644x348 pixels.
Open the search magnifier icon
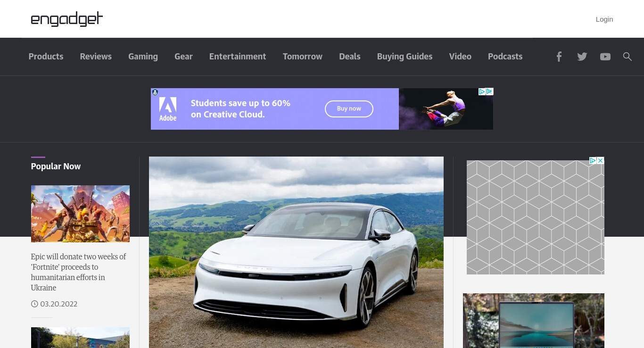627,57
